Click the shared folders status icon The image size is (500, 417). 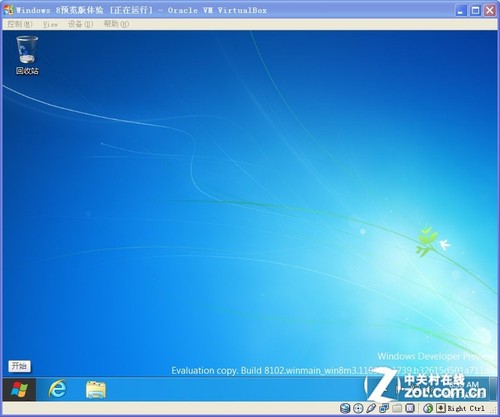397,408
